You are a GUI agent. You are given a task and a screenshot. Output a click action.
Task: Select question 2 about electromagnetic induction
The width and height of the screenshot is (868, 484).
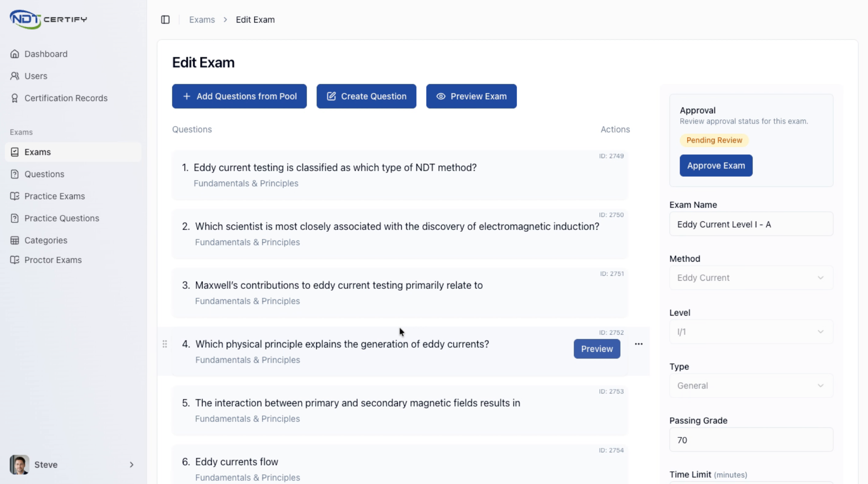[x=400, y=234]
